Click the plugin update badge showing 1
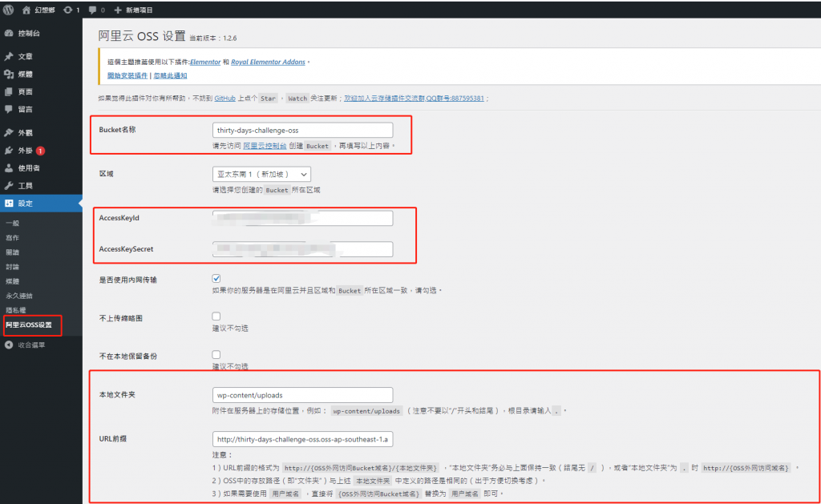The image size is (821, 504). [x=40, y=151]
